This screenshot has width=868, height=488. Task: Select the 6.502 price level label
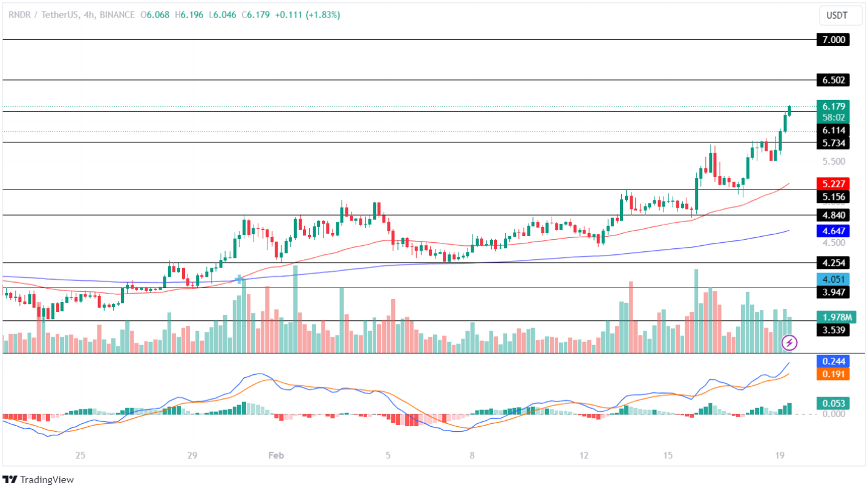832,80
